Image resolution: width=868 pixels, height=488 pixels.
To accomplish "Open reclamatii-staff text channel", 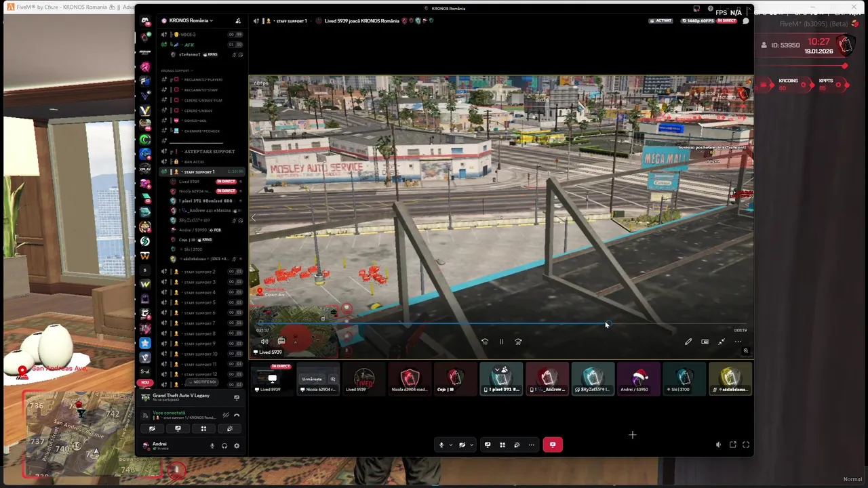I will tap(201, 89).
